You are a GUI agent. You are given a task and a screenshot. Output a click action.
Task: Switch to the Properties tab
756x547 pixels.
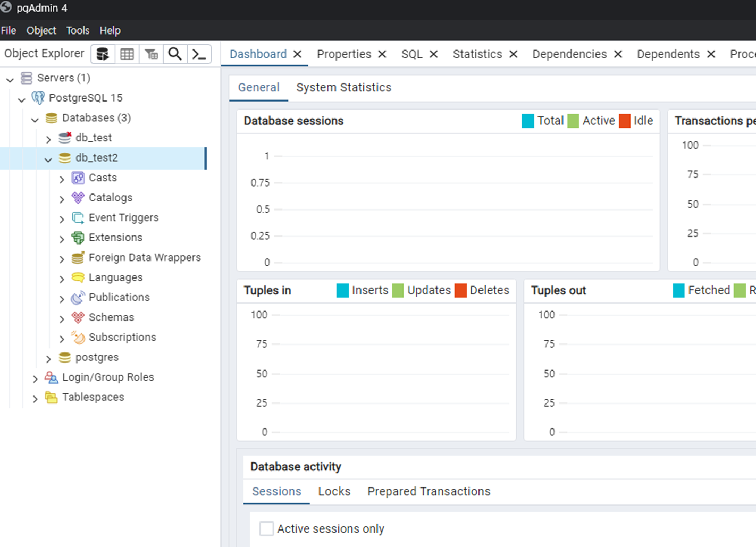tap(344, 54)
